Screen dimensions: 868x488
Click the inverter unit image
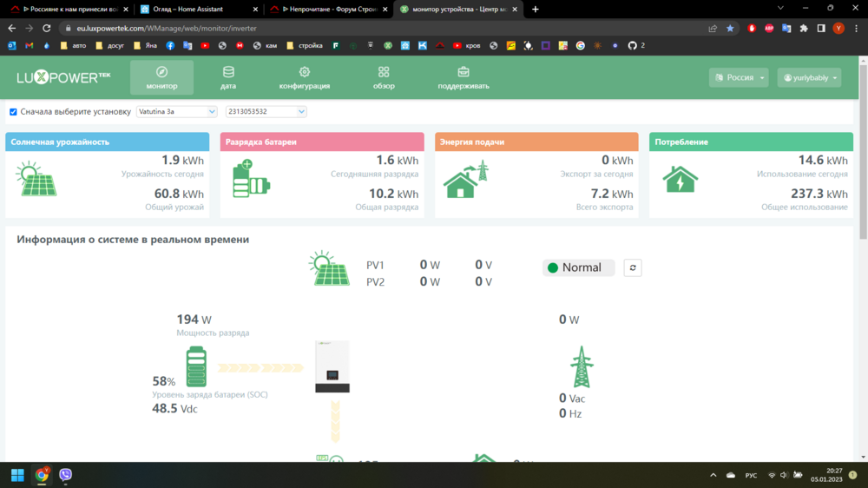click(332, 366)
